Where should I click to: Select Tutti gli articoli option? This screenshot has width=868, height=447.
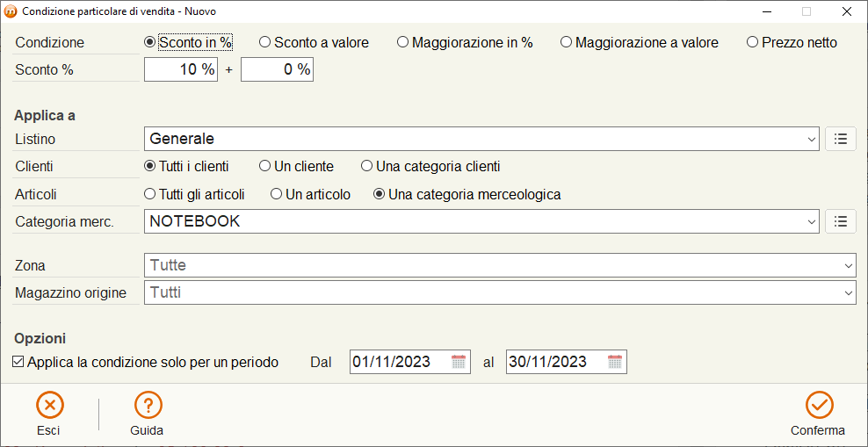click(x=194, y=194)
